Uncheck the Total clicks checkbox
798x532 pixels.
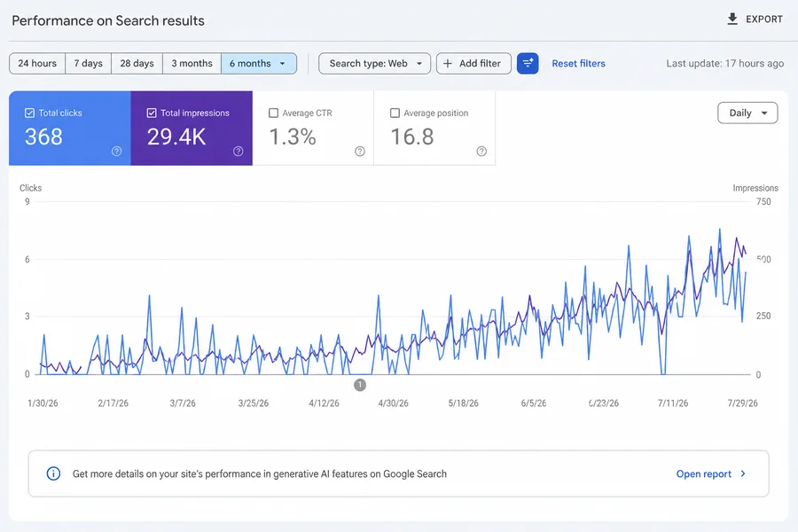click(x=29, y=113)
